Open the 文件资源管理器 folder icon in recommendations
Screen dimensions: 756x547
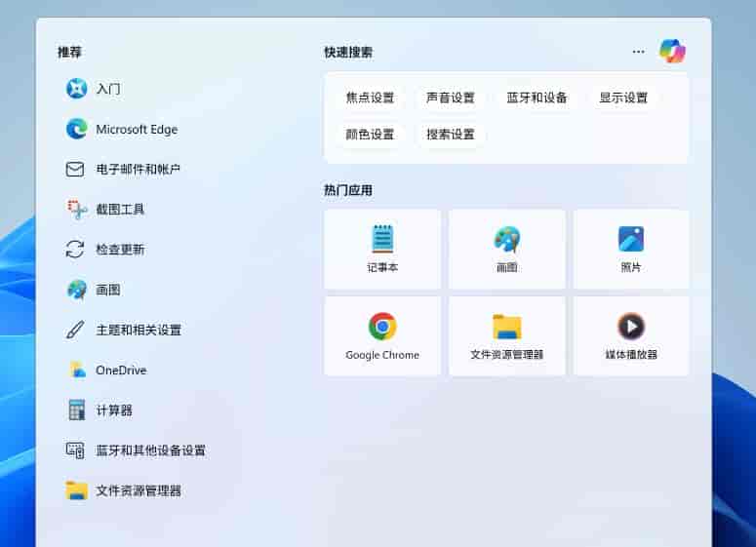click(x=76, y=490)
